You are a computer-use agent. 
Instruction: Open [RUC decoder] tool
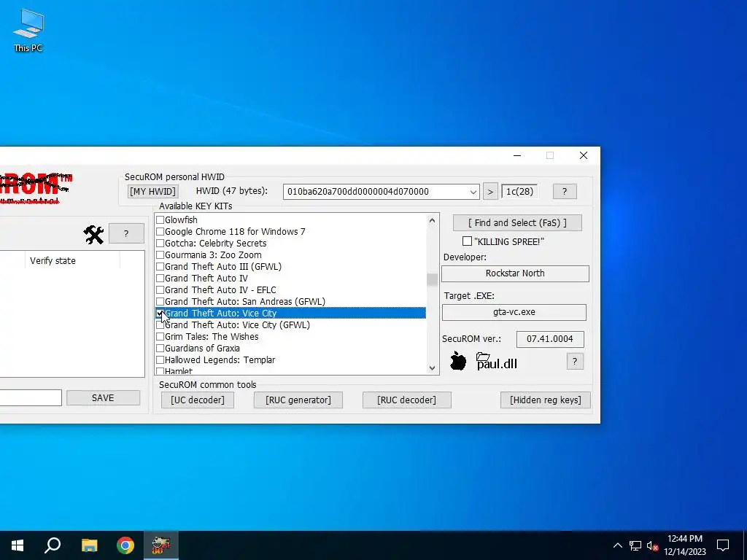click(406, 400)
